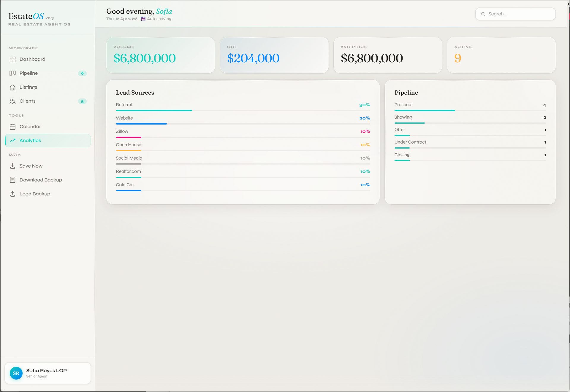Click the Load Backup upload icon
570x392 pixels.
pos(12,194)
